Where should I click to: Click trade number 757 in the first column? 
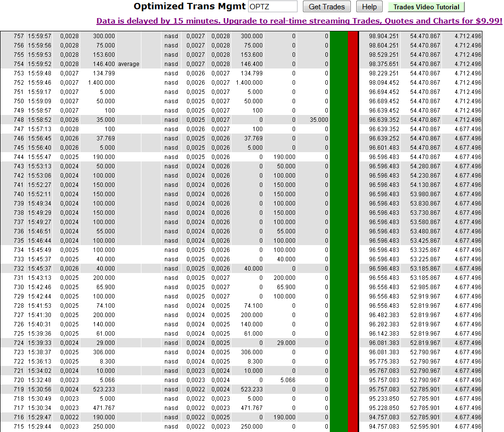(19, 36)
